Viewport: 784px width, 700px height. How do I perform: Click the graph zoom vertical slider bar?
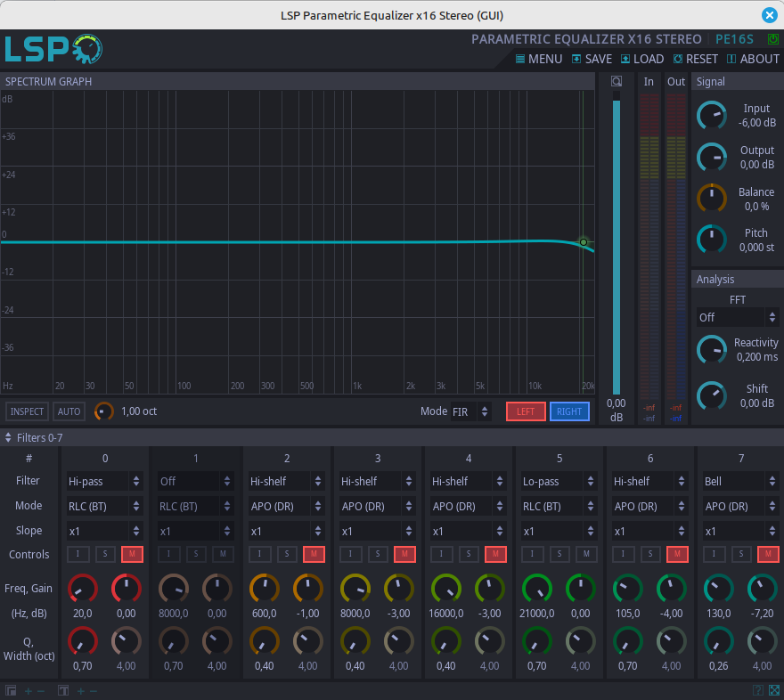coord(617,243)
